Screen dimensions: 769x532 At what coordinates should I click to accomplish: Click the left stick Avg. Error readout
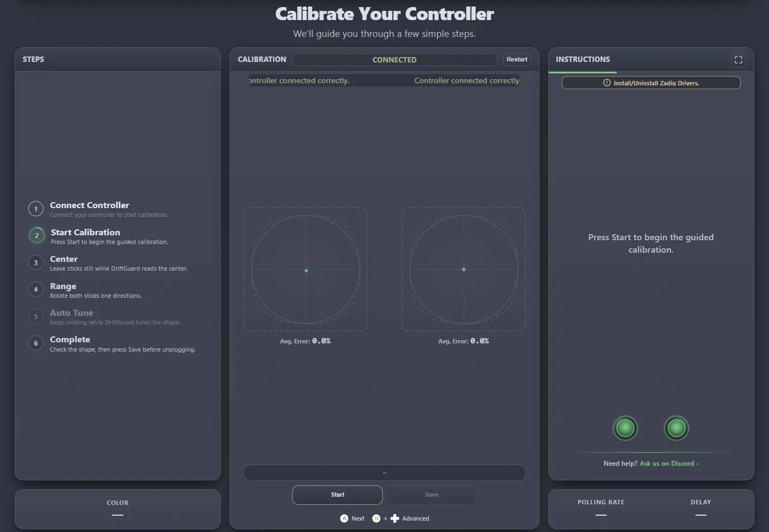pos(305,341)
